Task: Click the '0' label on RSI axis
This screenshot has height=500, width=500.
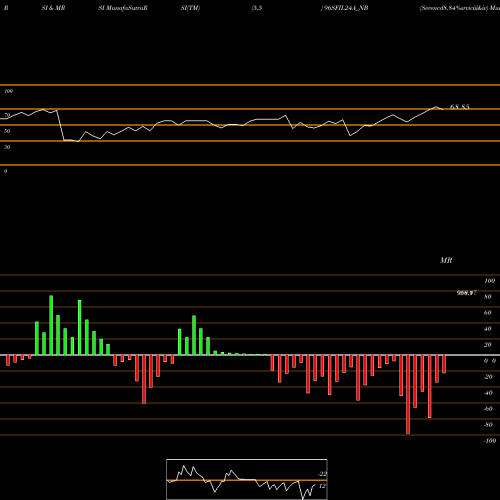Action: pos(5,171)
